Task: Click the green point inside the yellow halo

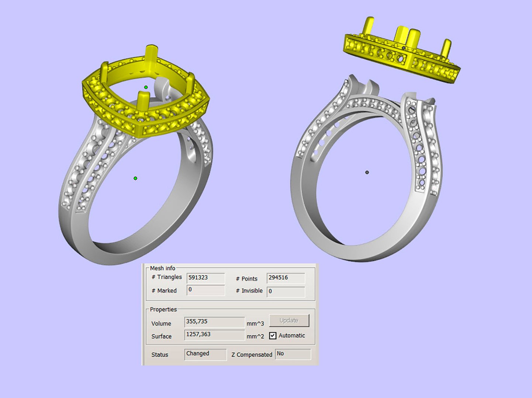Action: [x=146, y=87]
